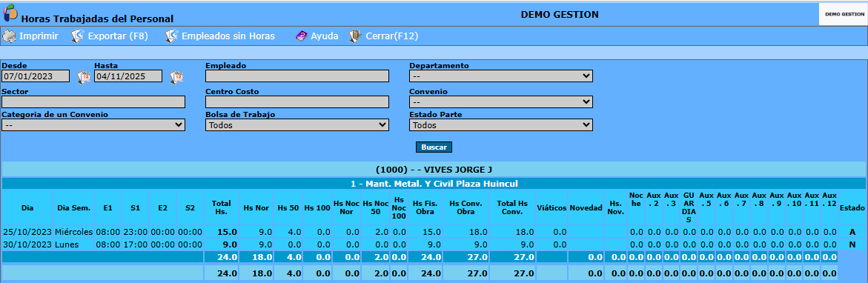Click the Hs 50 column header
The width and height of the screenshot is (868, 283).
[288, 208]
